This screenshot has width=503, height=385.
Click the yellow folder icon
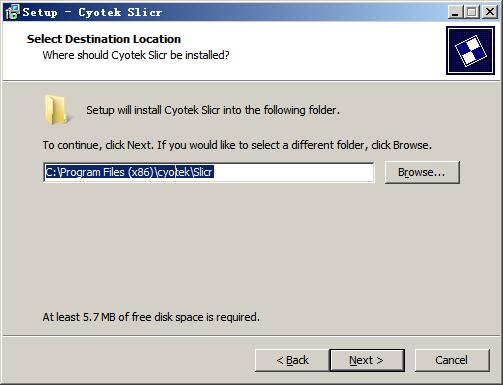click(x=56, y=110)
